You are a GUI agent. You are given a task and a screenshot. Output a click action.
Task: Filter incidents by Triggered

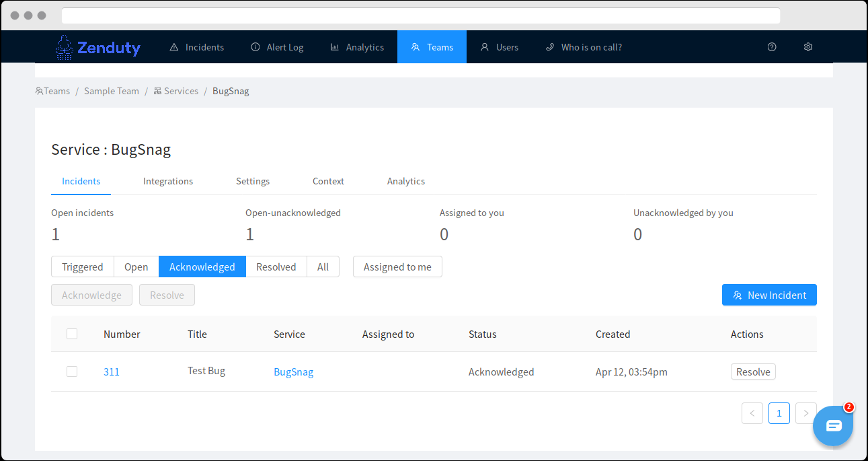(x=83, y=267)
